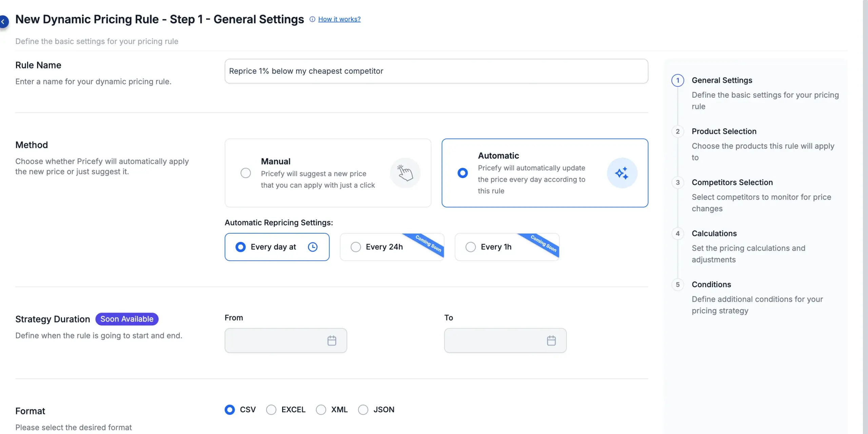The width and height of the screenshot is (868, 434).
Task: Click the clock icon next to Every day at
Action: tap(313, 247)
